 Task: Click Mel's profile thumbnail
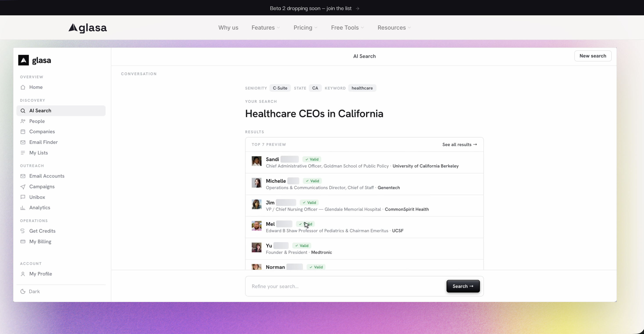coord(256,226)
